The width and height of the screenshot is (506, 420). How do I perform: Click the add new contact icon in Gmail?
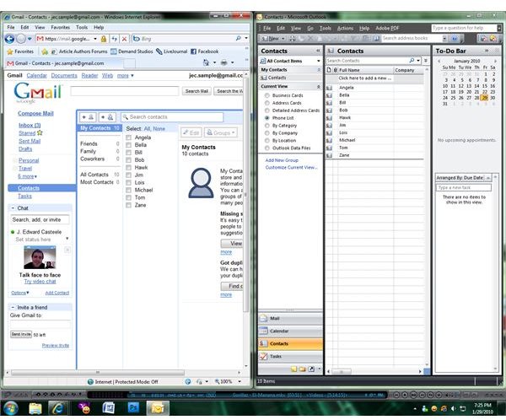coord(88,117)
